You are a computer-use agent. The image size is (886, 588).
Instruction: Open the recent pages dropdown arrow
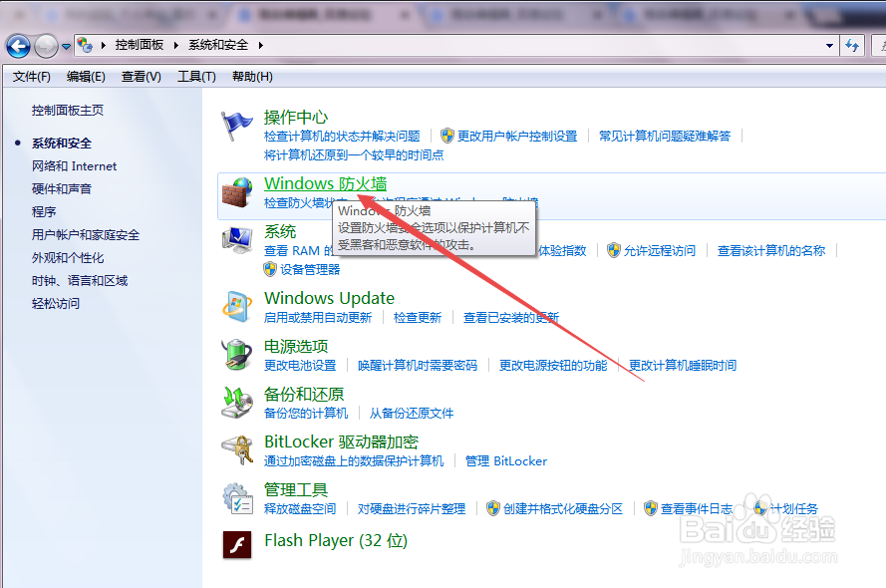coord(66,46)
